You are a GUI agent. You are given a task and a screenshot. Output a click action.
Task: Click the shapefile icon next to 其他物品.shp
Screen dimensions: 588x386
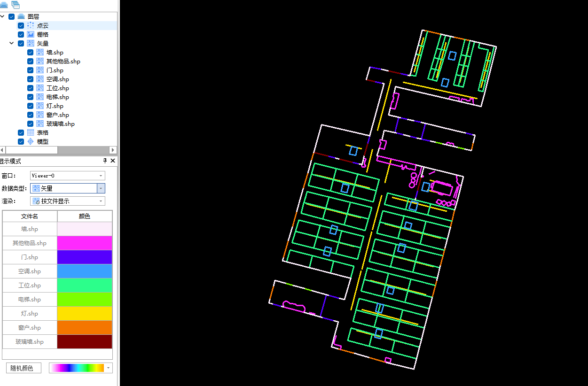pyautogui.click(x=40, y=61)
